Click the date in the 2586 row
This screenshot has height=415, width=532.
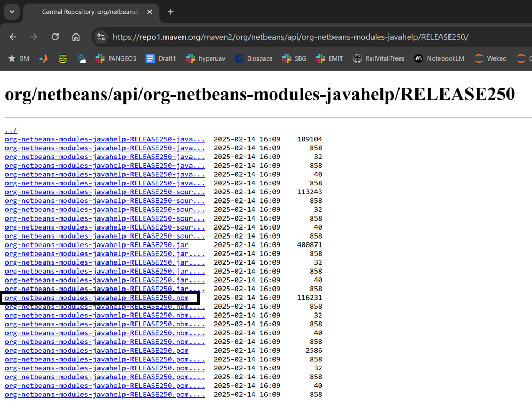click(247, 351)
